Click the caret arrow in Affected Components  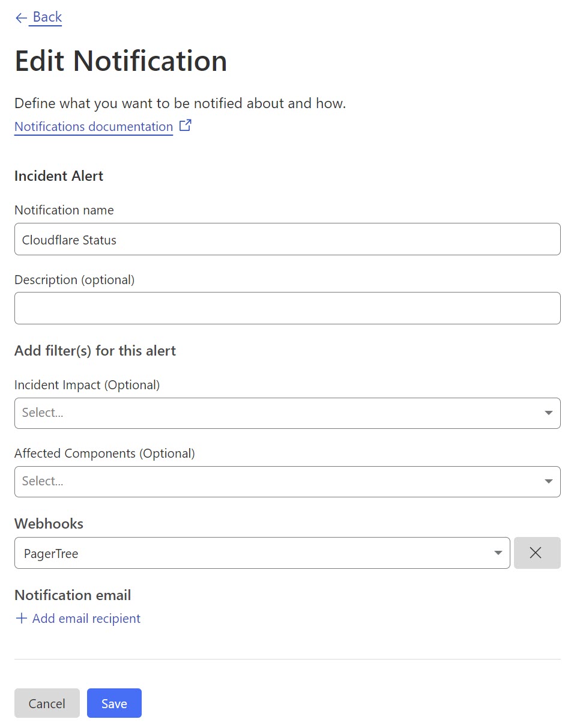pyautogui.click(x=548, y=482)
